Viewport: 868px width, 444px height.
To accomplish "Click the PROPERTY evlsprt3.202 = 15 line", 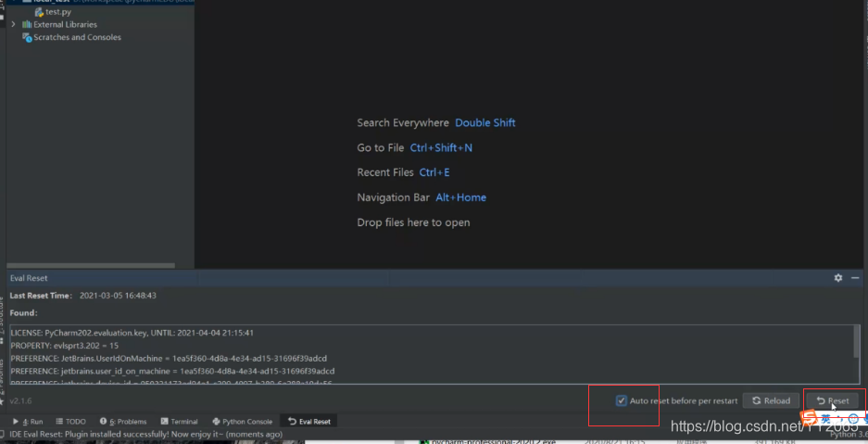I will click(64, 346).
